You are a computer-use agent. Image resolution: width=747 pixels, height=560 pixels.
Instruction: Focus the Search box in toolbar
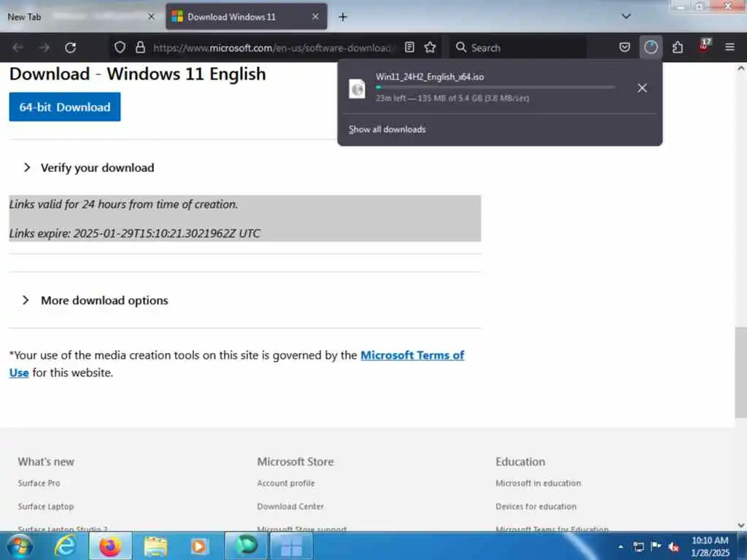tap(518, 47)
